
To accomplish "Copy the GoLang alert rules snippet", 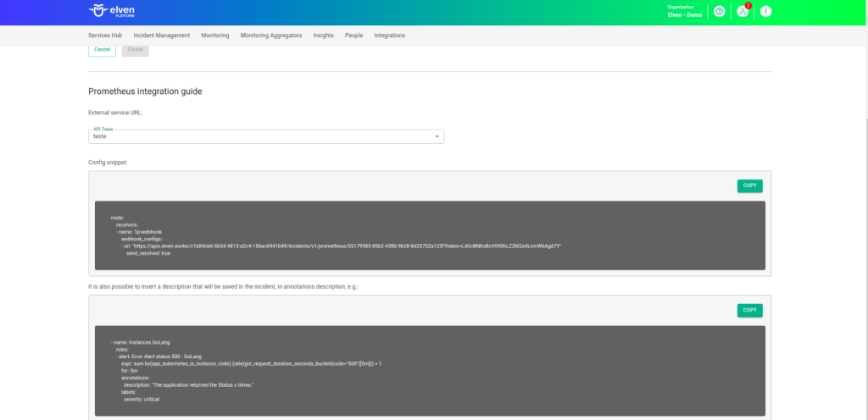I will [749, 310].
